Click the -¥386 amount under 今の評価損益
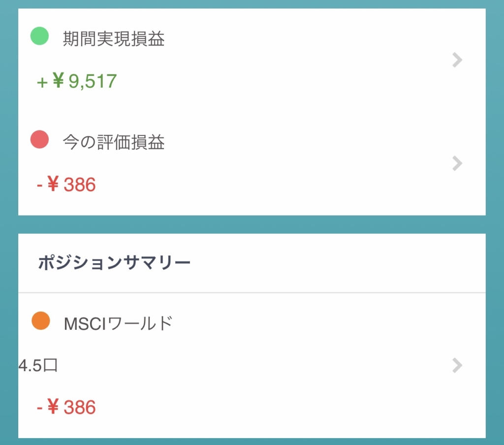 pyautogui.click(x=66, y=184)
